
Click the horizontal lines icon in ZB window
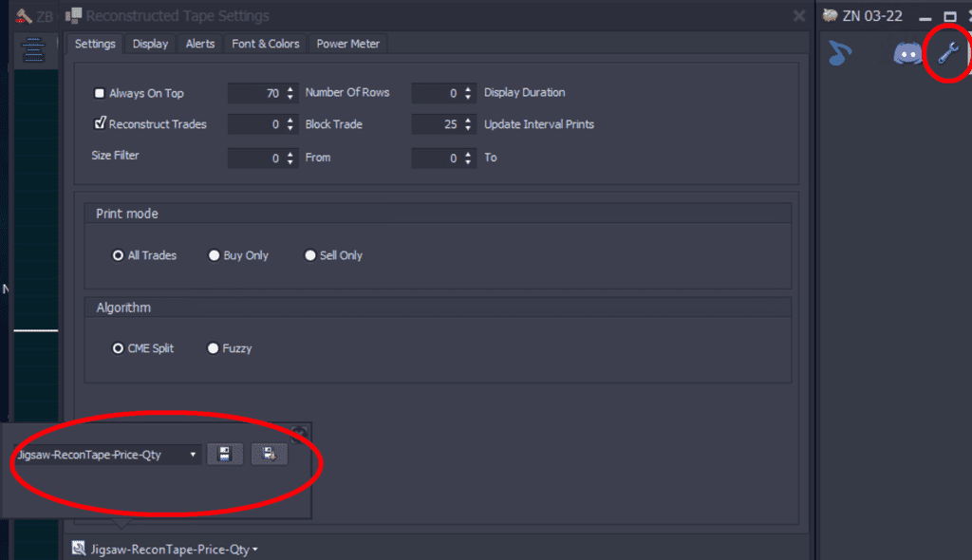coord(33,49)
